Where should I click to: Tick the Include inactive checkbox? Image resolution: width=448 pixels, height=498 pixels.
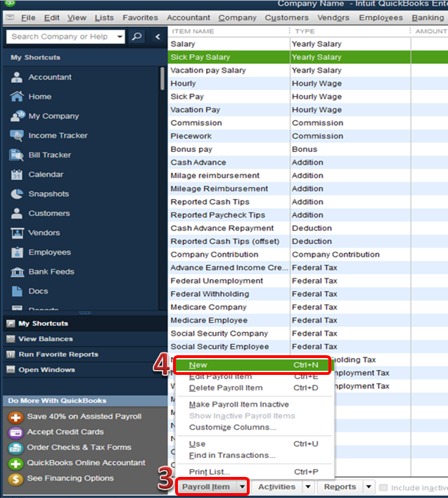(x=383, y=487)
